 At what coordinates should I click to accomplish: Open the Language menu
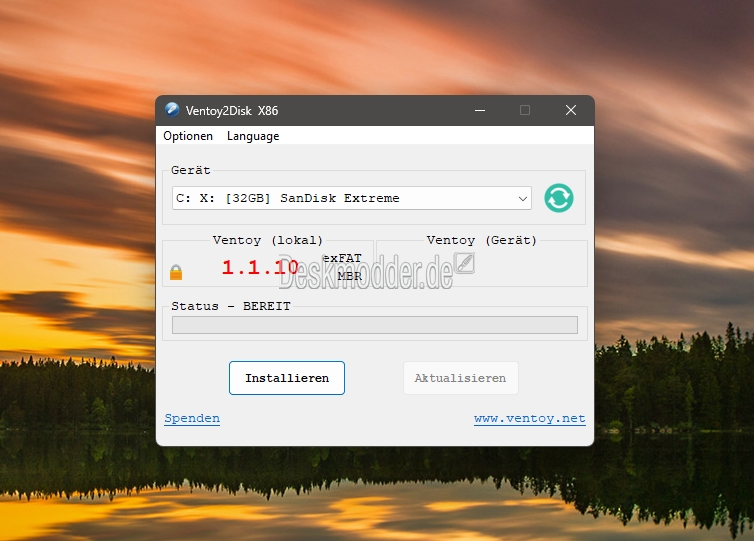click(x=253, y=136)
